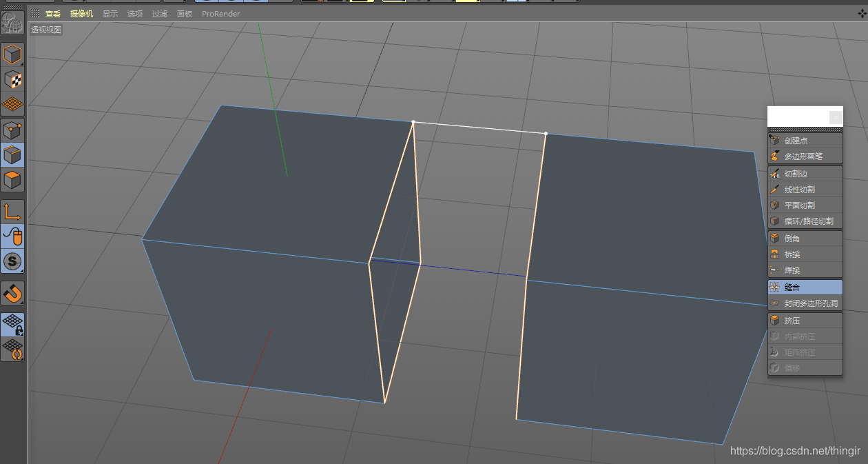868x464 pixels.
Task: Choose 倒角 bevel tool from popup
Action: [805, 239]
